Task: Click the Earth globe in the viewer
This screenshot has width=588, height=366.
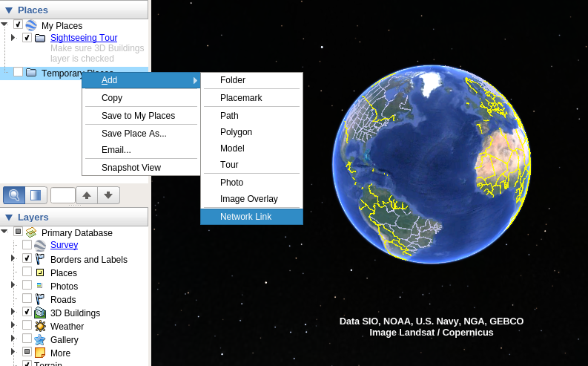Action: click(432, 164)
